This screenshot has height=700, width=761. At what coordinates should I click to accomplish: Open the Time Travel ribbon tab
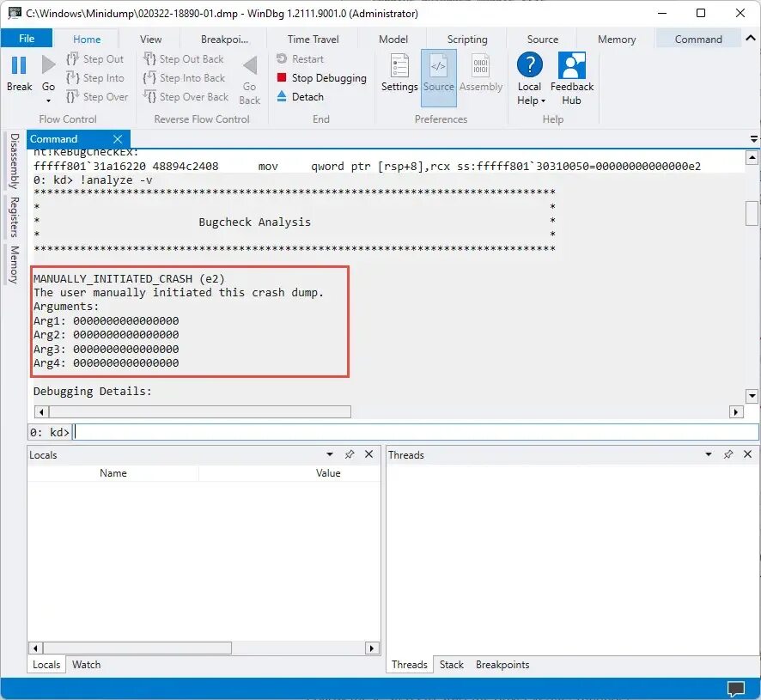click(x=313, y=40)
